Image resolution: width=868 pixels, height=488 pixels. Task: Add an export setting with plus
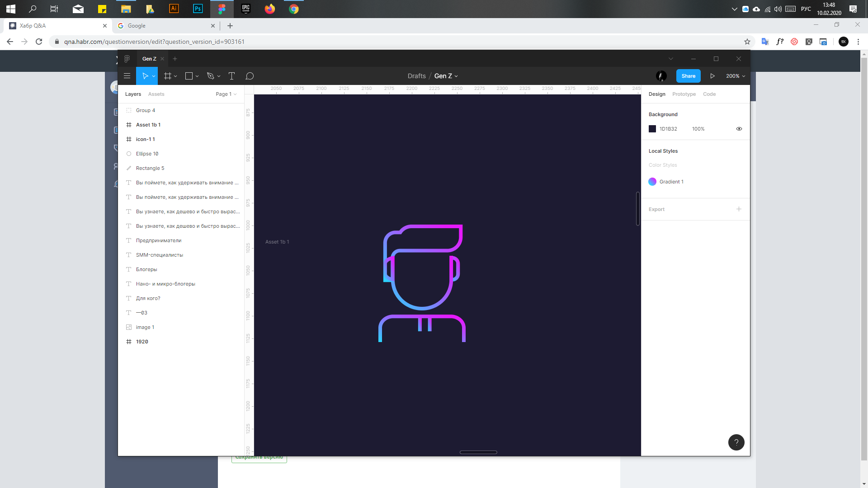[739, 209]
